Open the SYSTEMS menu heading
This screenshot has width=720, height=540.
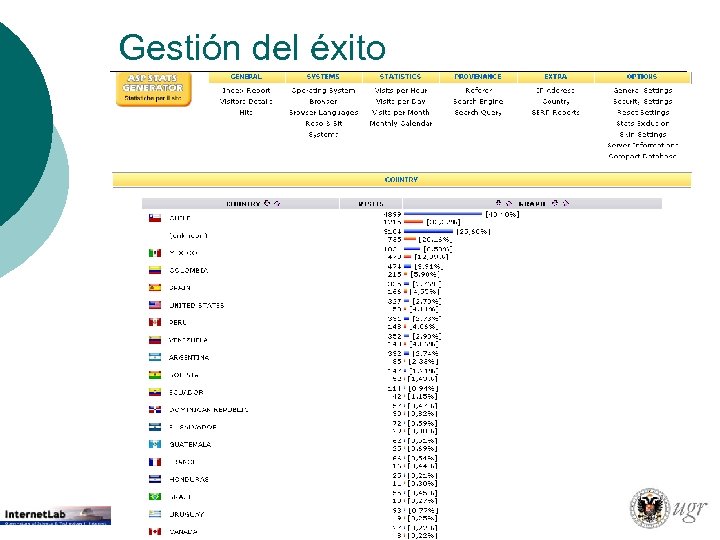(323, 77)
